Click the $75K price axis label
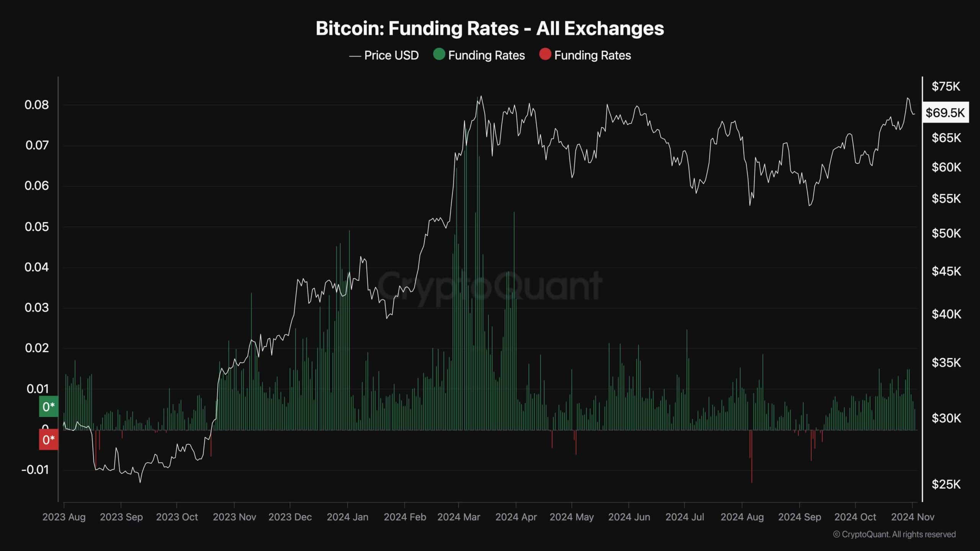The image size is (980, 551). (x=946, y=86)
